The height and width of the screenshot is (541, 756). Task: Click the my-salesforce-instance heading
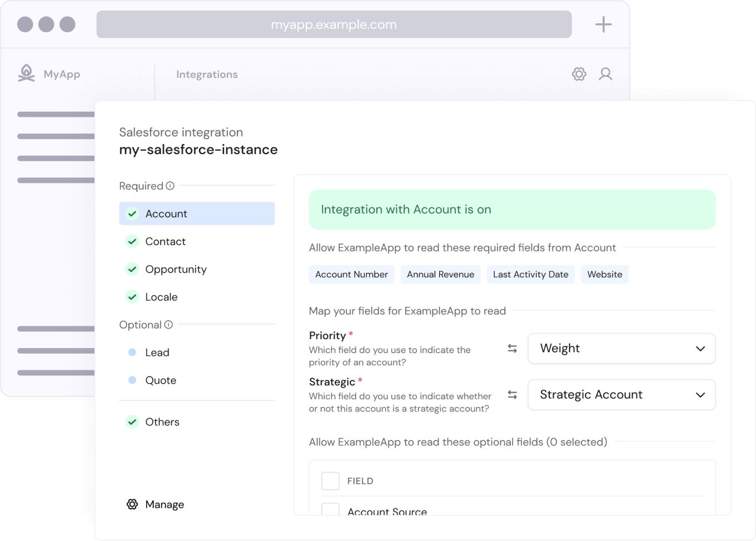click(198, 150)
